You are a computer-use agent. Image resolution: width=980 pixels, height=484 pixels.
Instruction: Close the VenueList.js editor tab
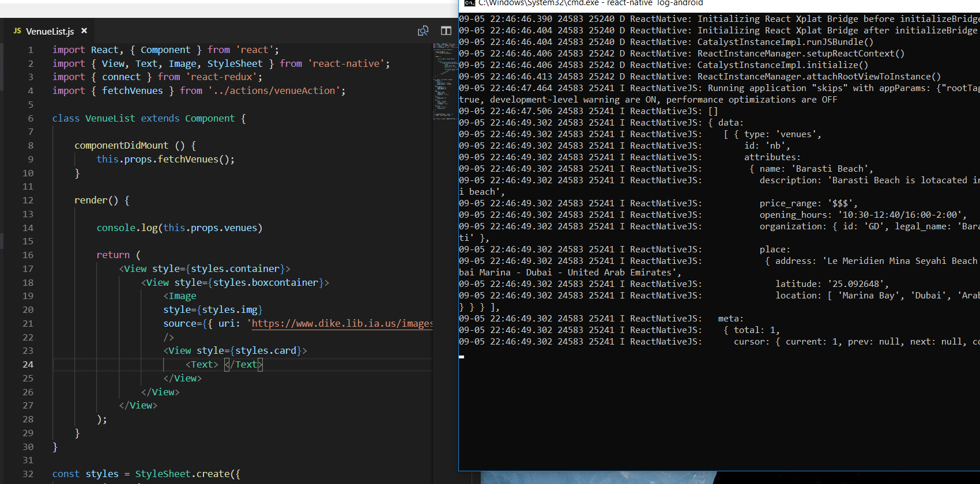(x=84, y=31)
